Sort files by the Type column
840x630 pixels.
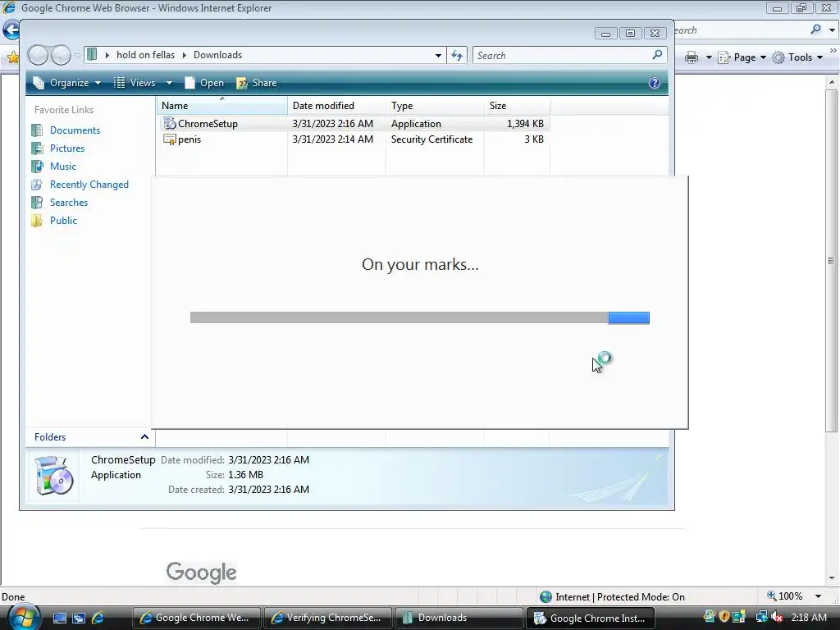click(x=435, y=106)
